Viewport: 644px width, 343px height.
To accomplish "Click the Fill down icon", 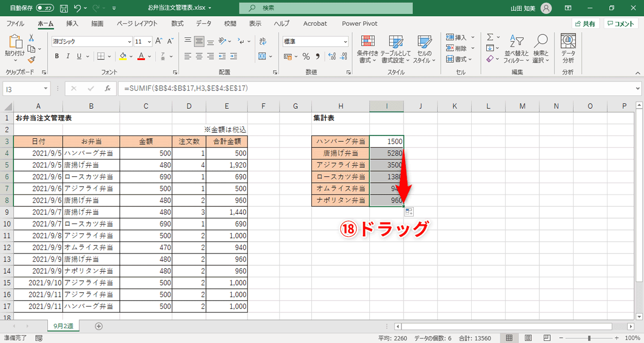I will click(490, 48).
